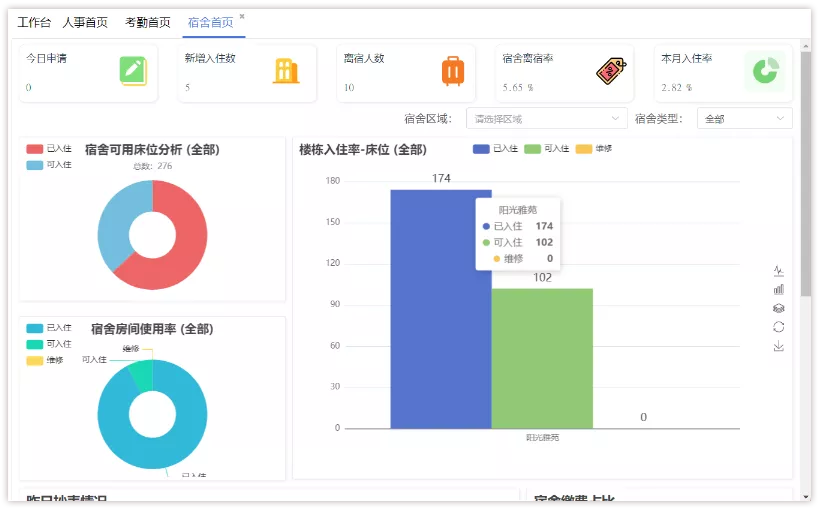Click the discount tag icon in 宿舍离宿率 card

[611, 71]
